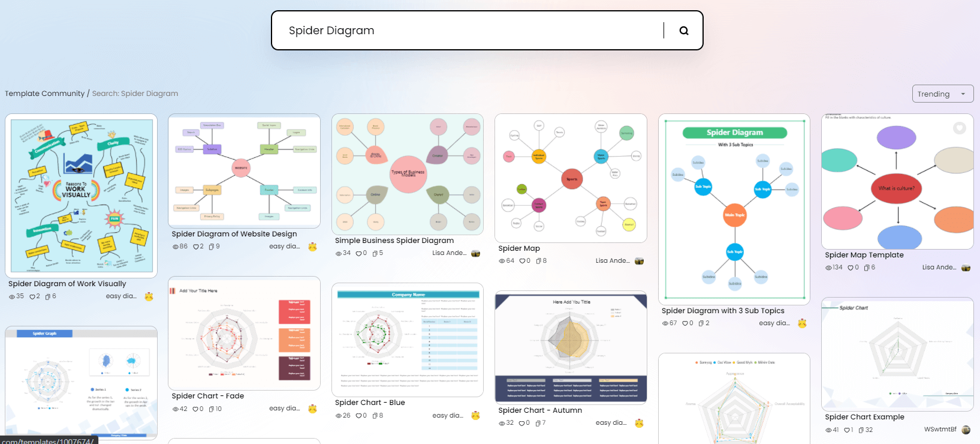The height and width of the screenshot is (444, 980).
Task: Click copy icon of Spider Map Template
Action: pos(867,268)
